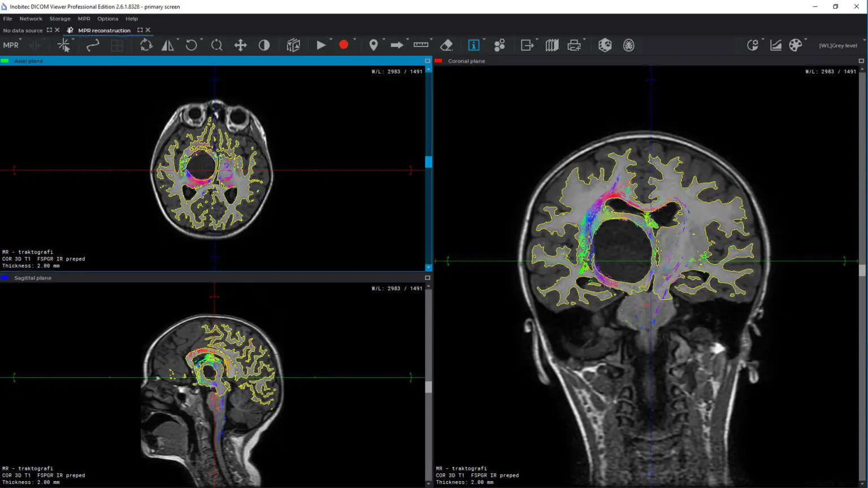Click the flip image icon
This screenshot has width=868, height=488.
coord(168,45)
